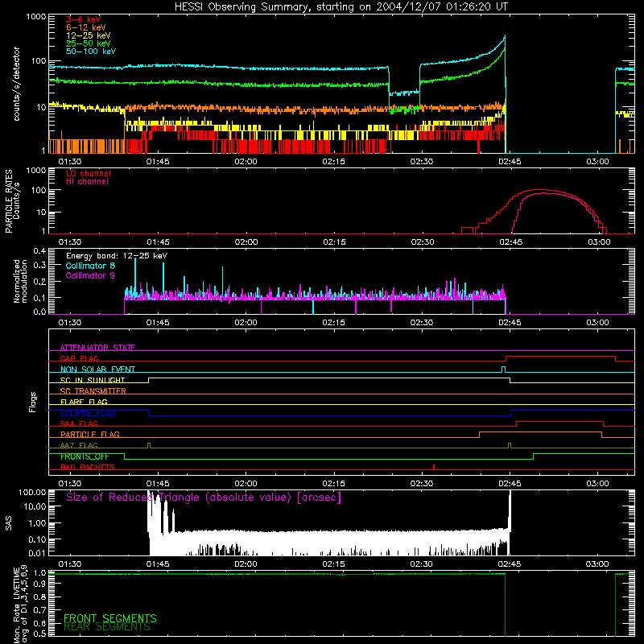Click the 'Size of Reduced Triangle' caption
Viewport: 644px width, 644px height.
pyautogui.click(x=204, y=497)
